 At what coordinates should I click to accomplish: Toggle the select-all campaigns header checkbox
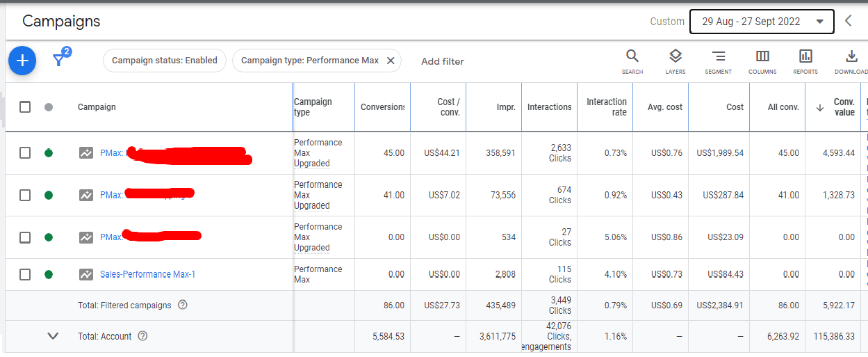click(25, 107)
